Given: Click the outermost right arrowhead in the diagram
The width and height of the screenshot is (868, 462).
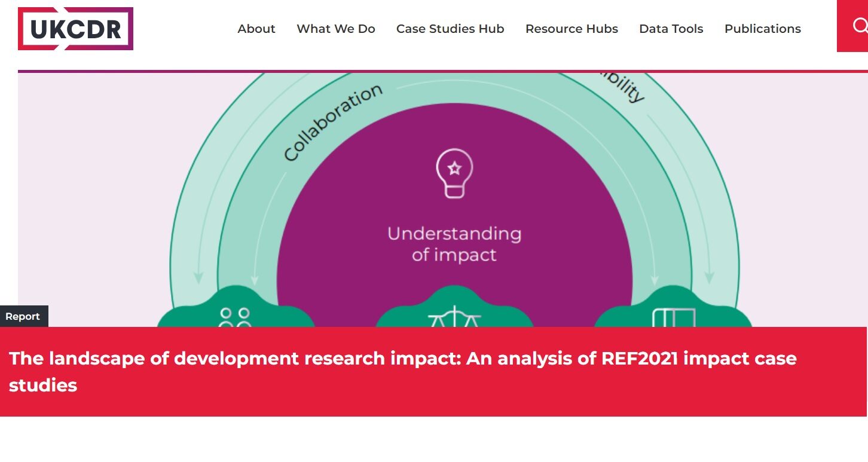Looking at the screenshot, I should (x=709, y=278).
